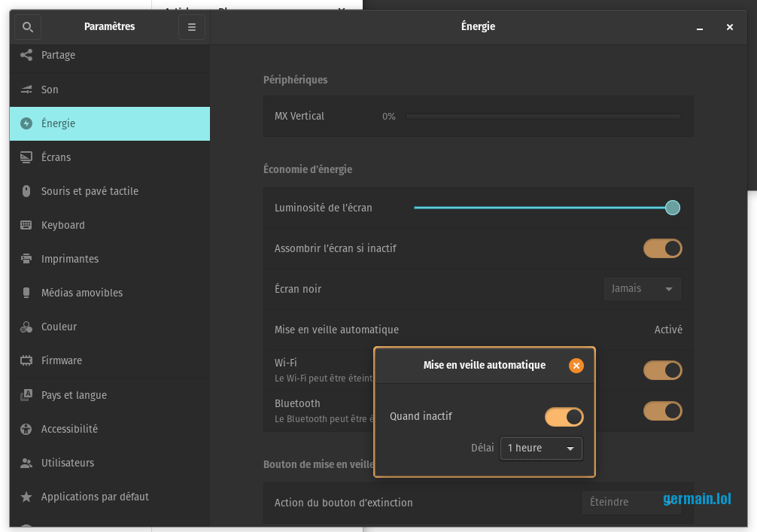757x532 pixels.
Task: Open Pays et langue settings
Action: 110,395
